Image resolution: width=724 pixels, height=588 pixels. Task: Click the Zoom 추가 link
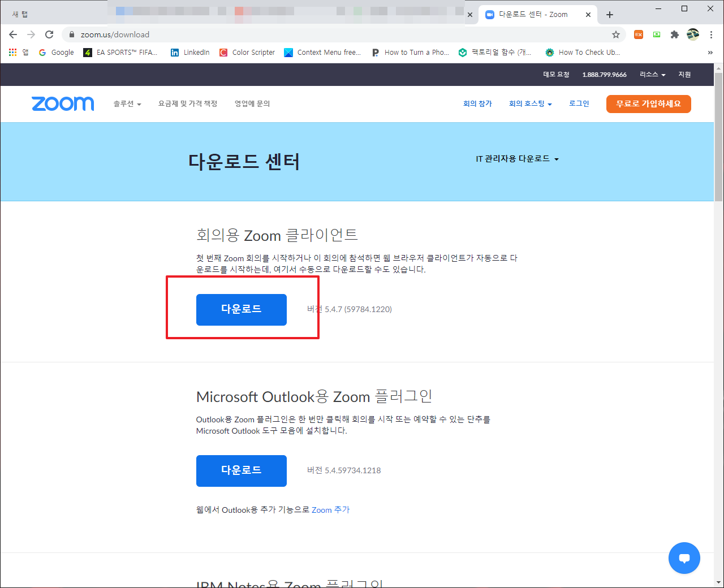click(x=331, y=510)
